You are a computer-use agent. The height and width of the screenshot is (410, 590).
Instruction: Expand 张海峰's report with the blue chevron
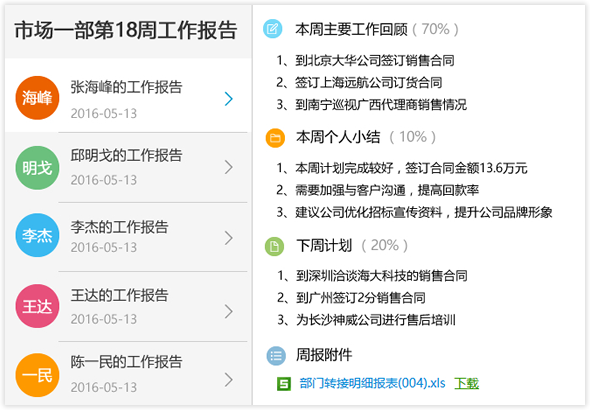tap(228, 99)
